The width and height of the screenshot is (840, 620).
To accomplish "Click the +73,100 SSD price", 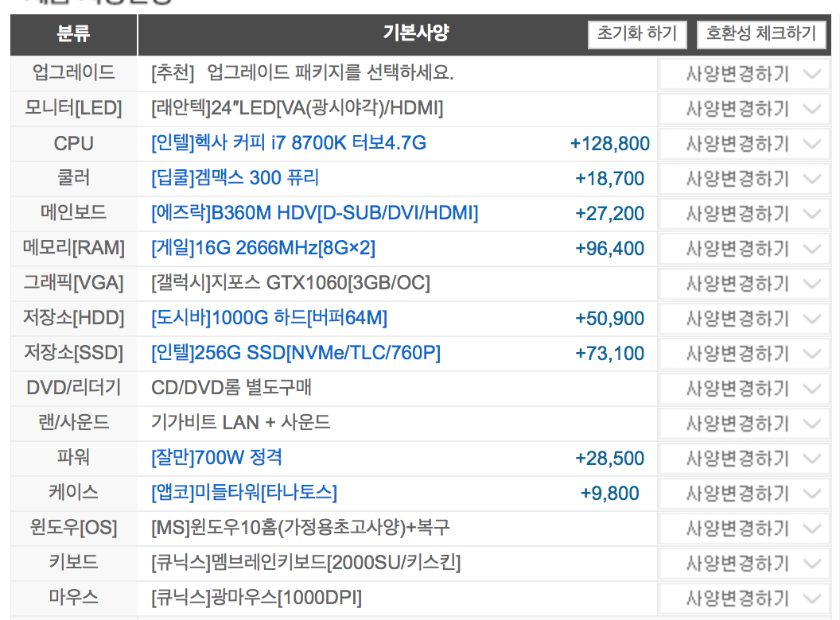I will [609, 354].
